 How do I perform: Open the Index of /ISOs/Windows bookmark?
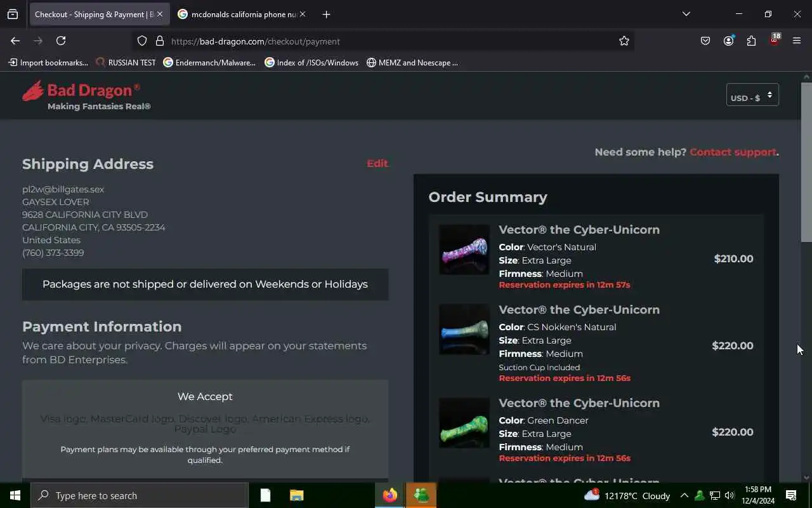tap(311, 62)
